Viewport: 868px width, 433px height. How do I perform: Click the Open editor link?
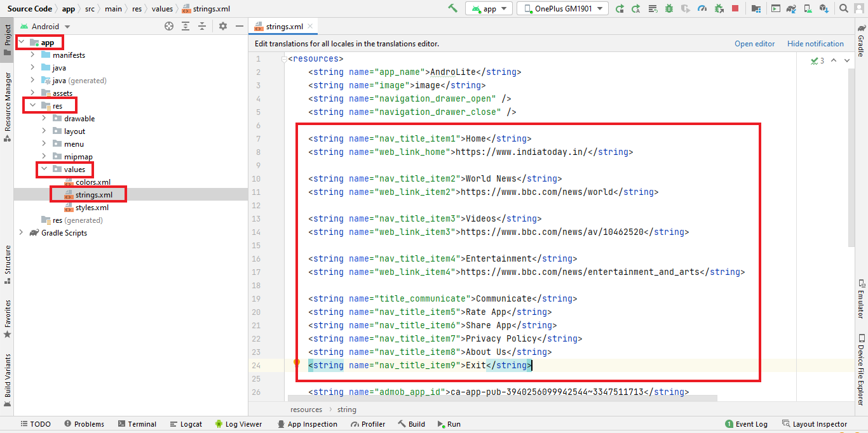pyautogui.click(x=754, y=44)
